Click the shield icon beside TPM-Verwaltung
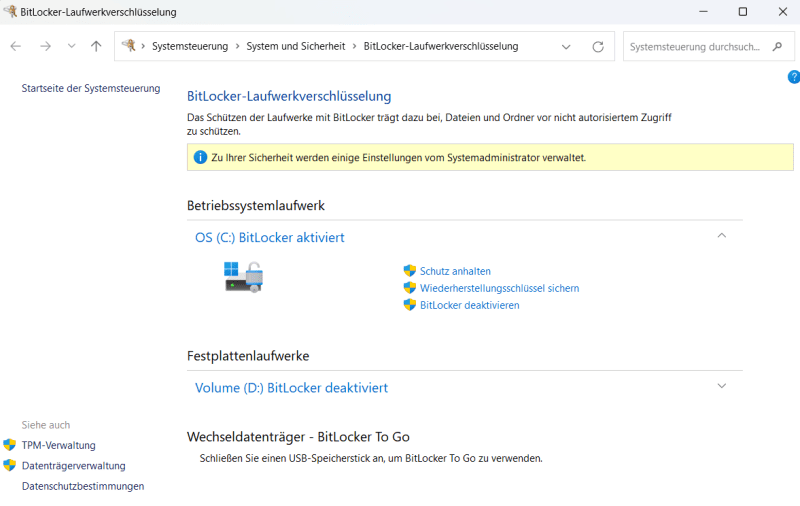800x506 pixels. point(10,445)
